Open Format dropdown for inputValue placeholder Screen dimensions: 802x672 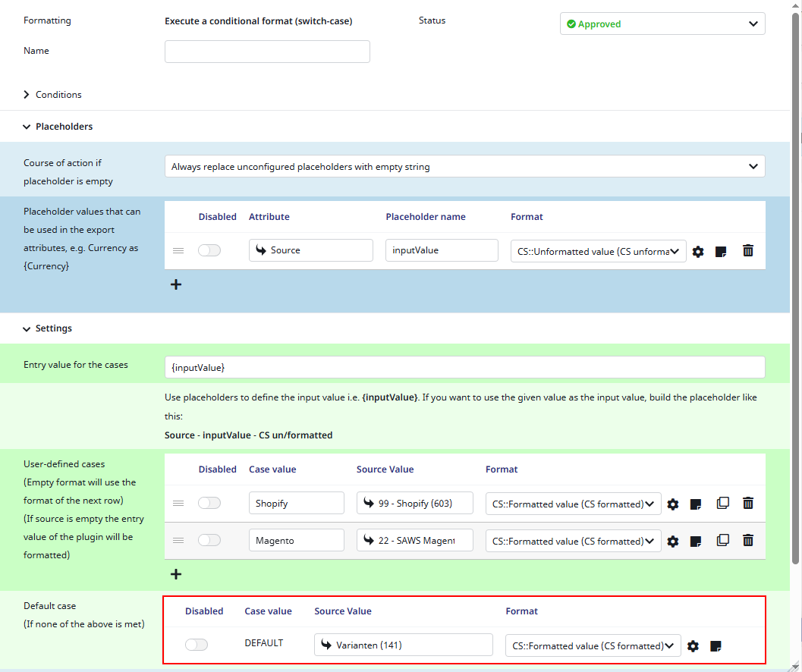pyautogui.click(x=598, y=251)
